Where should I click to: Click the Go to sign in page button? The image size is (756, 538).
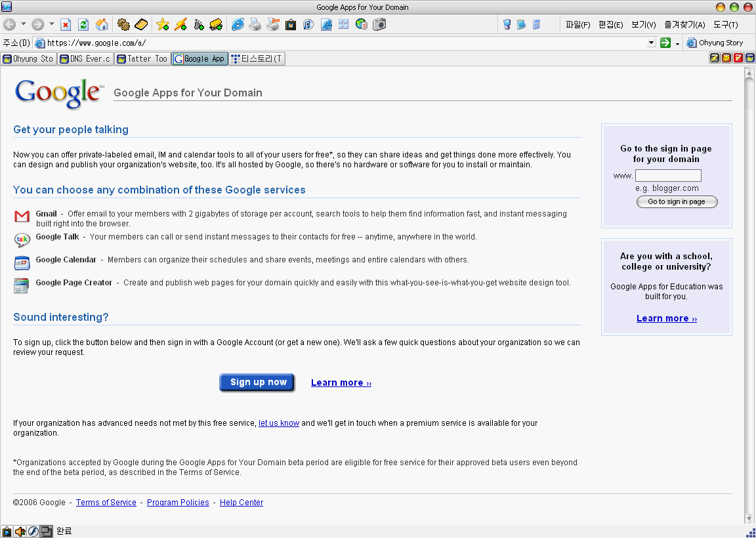677,201
